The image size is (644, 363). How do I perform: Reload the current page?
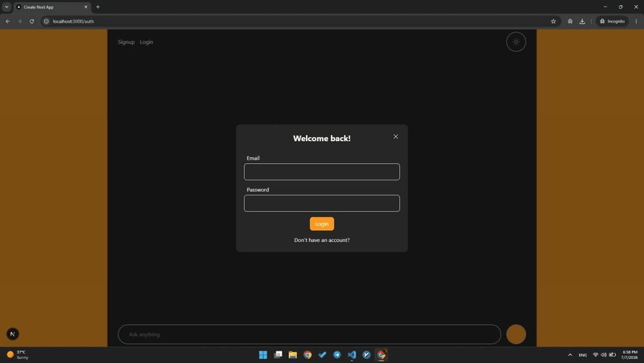[x=32, y=21]
